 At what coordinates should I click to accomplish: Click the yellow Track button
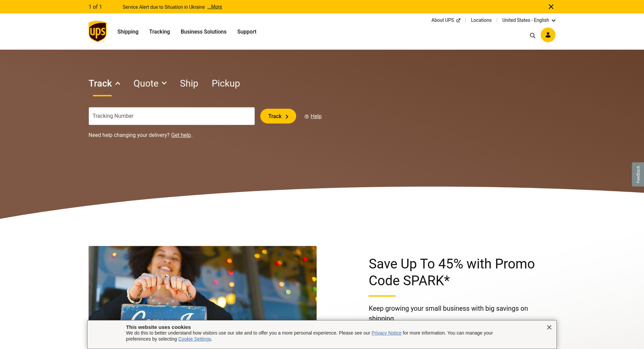click(278, 116)
